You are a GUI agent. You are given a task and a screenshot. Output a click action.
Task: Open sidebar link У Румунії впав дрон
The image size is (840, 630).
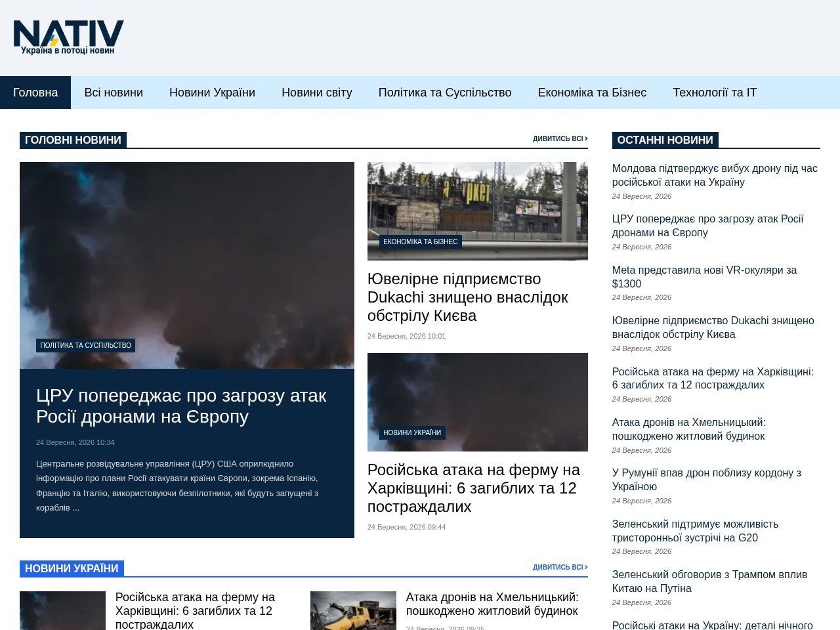[x=707, y=480]
